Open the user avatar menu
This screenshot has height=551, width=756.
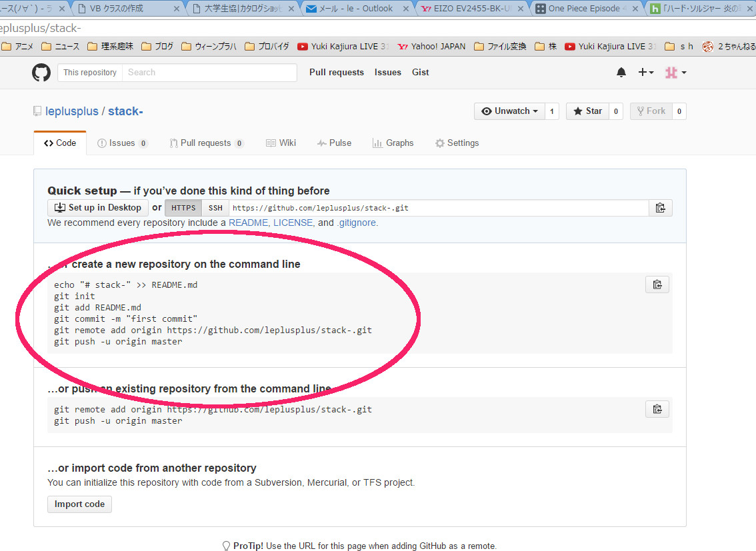[x=675, y=72]
